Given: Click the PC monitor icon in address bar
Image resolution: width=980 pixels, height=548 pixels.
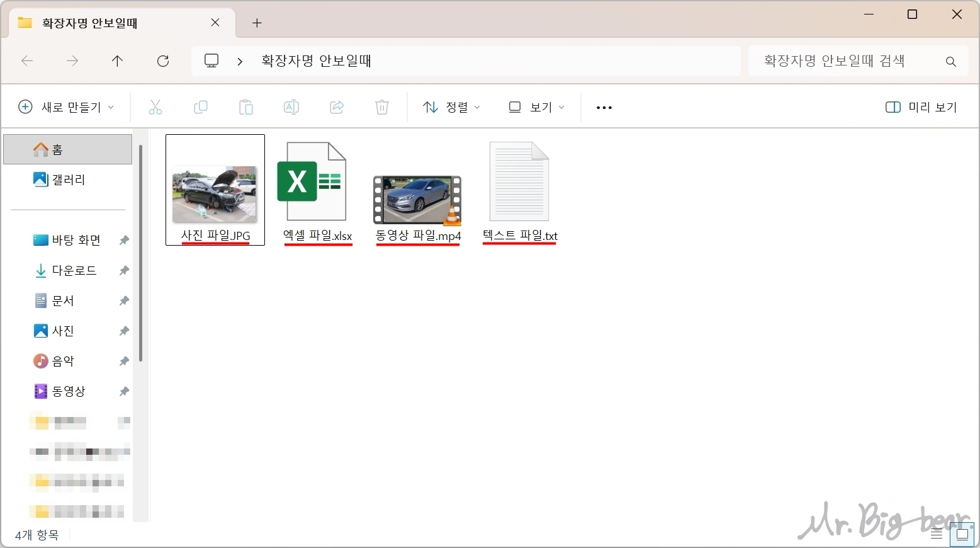Looking at the screenshot, I should point(211,60).
